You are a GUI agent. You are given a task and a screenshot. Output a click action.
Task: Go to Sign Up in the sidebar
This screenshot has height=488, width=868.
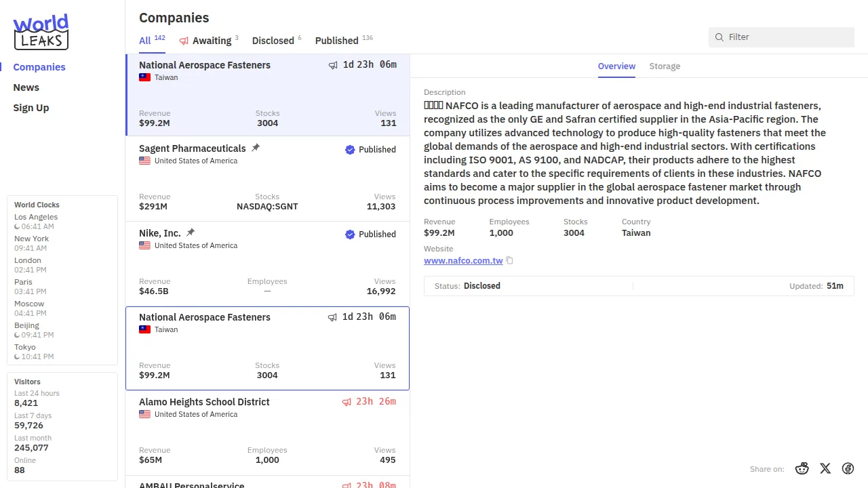pyautogui.click(x=31, y=108)
